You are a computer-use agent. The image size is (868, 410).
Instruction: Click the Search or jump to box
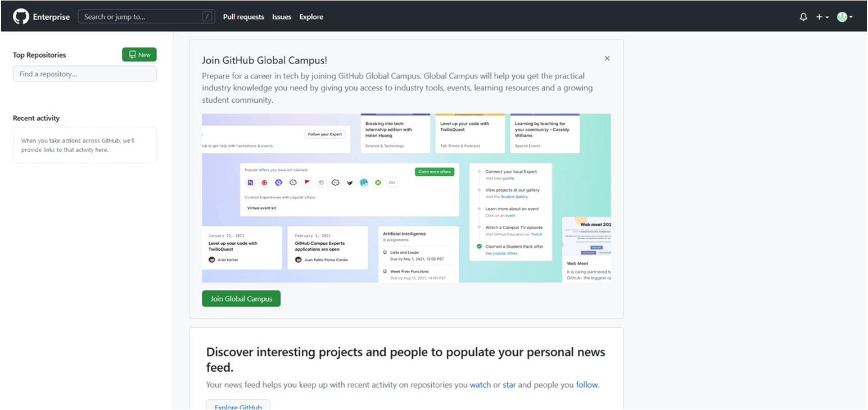point(141,17)
